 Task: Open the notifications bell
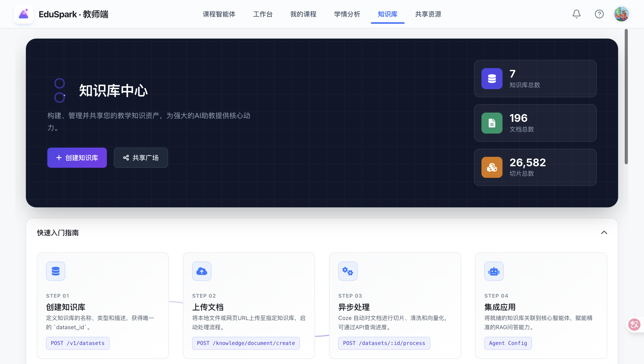(x=576, y=14)
